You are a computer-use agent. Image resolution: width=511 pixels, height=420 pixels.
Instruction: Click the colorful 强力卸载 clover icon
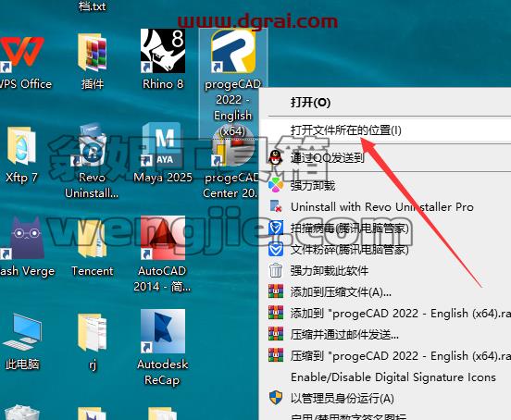[x=276, y=185]
